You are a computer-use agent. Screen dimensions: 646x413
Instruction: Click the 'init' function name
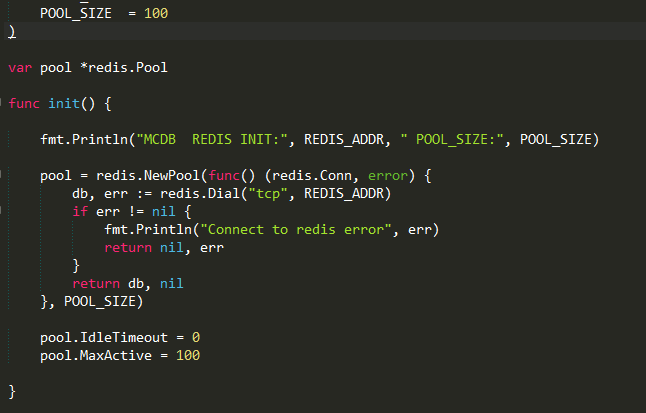click(63, 103)
